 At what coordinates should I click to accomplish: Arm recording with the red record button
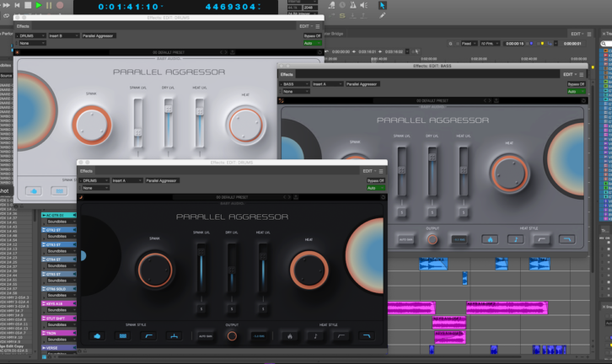tap(60, 5)
